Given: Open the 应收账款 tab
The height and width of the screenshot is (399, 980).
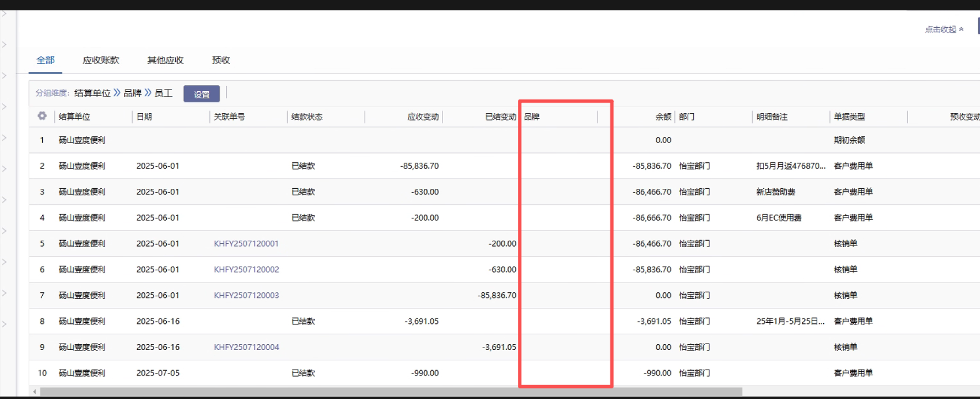Looking at the screenshot, I should pos(101,60).
